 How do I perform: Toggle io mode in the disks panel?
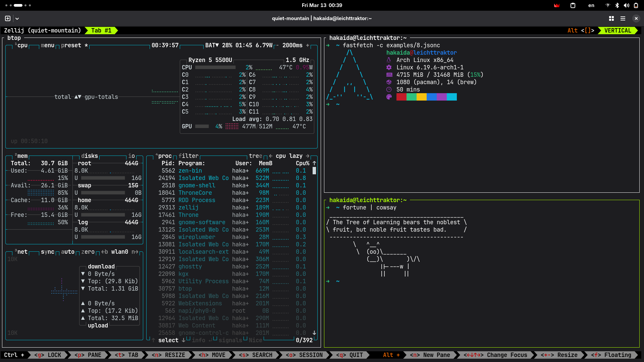(x=131, y=156)
